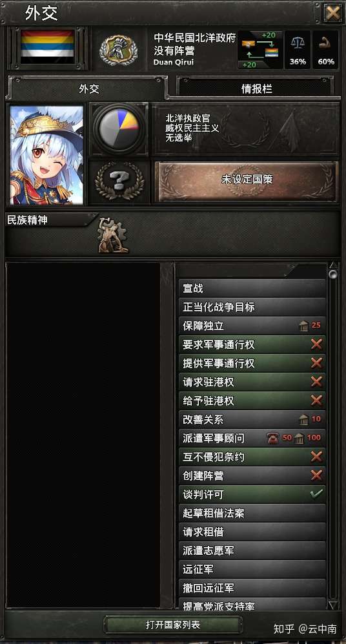Click the scrollbar up arrow in action list
The width and height of the screenshot is (346, 644).
pos(333,265)
